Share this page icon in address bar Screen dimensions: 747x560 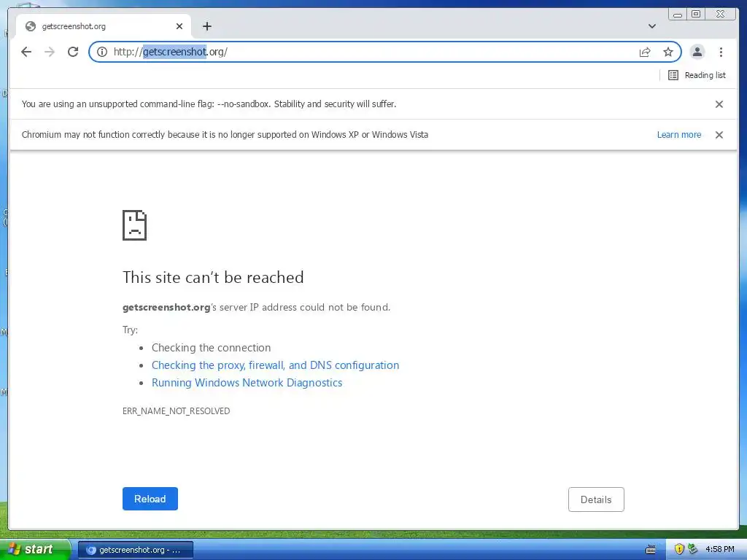[645, 52]
